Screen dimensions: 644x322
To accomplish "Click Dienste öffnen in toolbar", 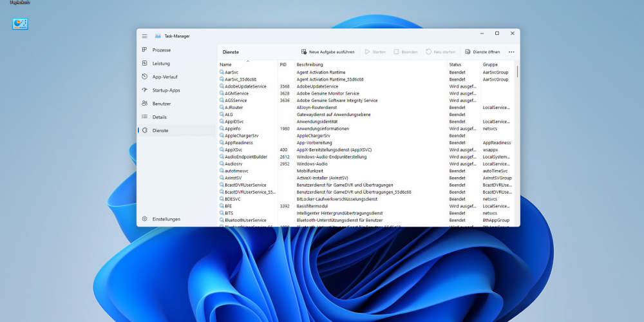I will (x=482, y=52).
